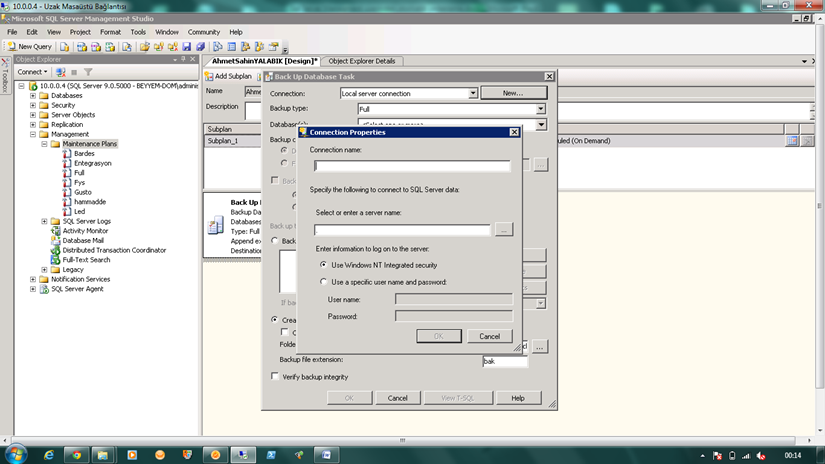The height and width of the screenshot is (464, 825).
Task: Click the Folder browse ellipsis button
Action: coord(539,347)
